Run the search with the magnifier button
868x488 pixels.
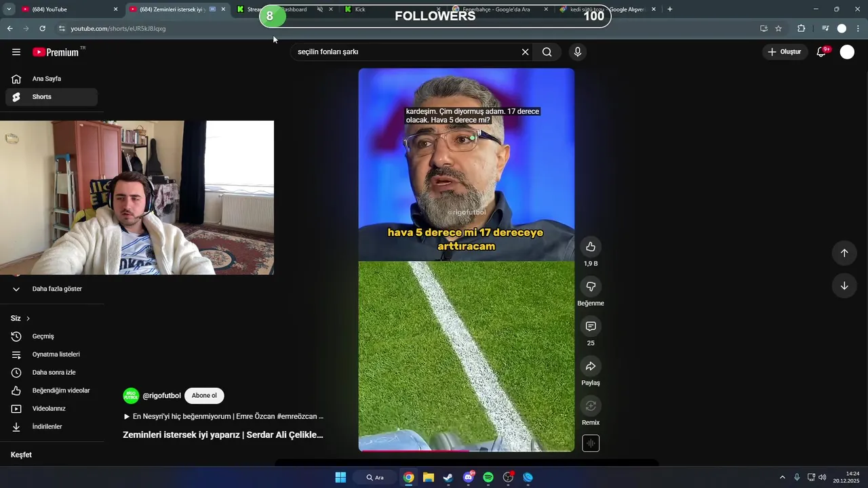(547, 52)
